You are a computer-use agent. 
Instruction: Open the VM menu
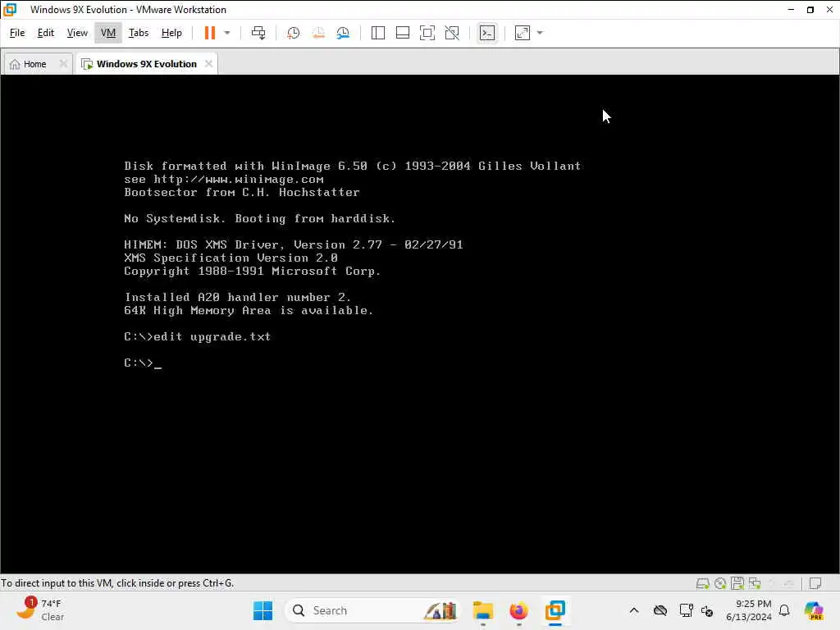tap(108, 33)
